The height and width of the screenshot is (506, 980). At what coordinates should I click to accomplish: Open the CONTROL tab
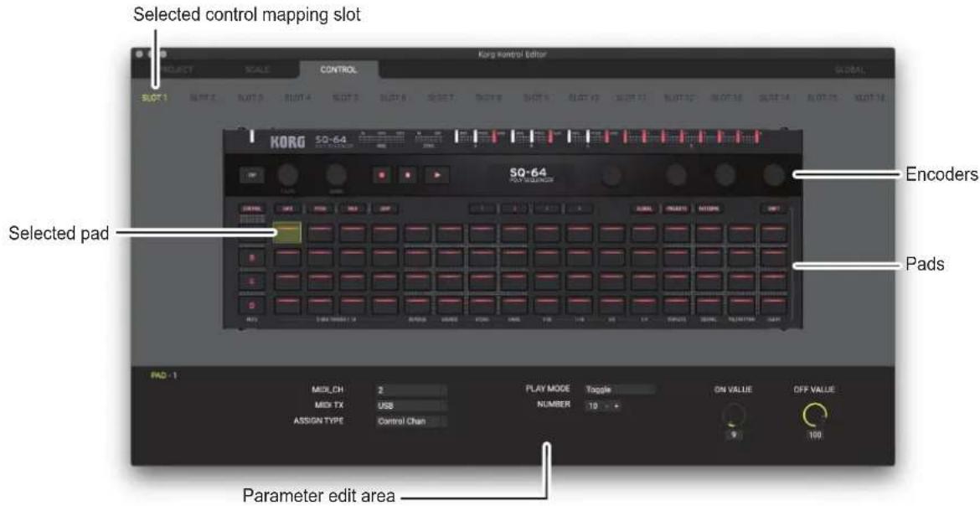[338, 70]
